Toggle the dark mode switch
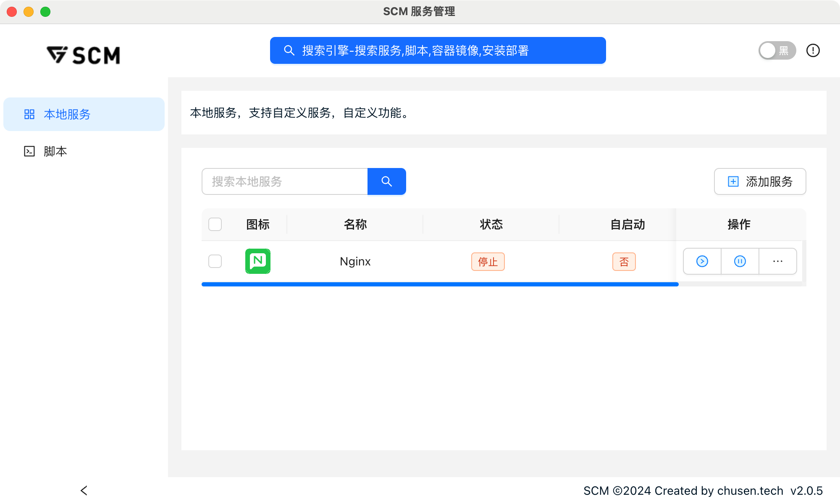This screenshot has width=840, height=504. pos(777,50)
